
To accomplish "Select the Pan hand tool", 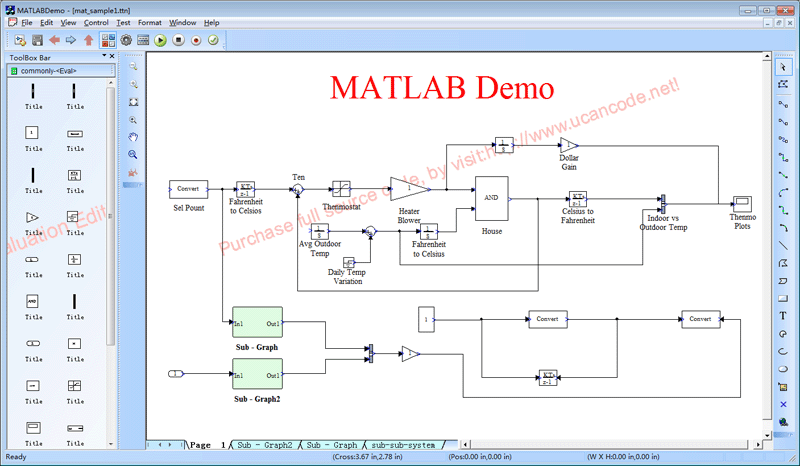I will [x=133, y=137].
